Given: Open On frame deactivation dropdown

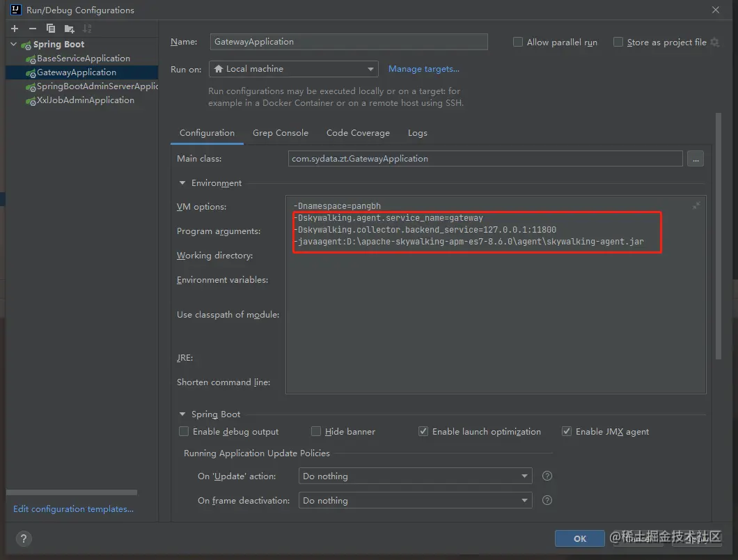Looking at the screenshot, I should pyautogui.click(x=415, y=500).
